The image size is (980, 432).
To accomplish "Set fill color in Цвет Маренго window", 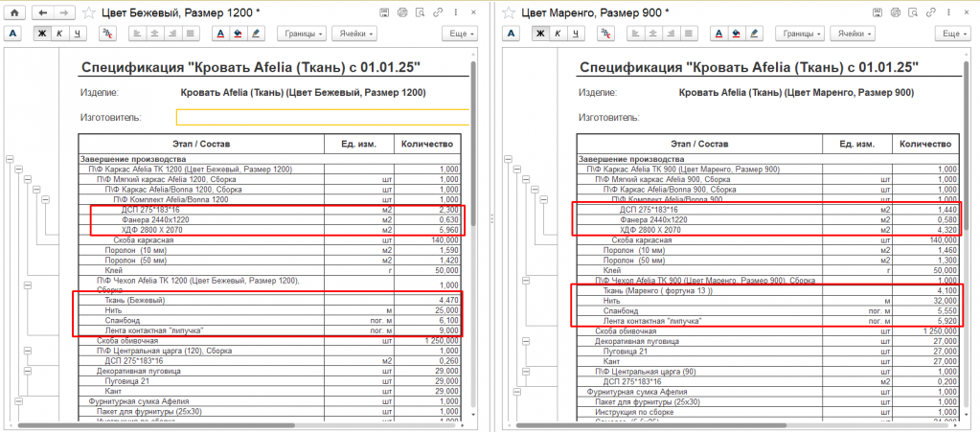I will coord(737,34).
